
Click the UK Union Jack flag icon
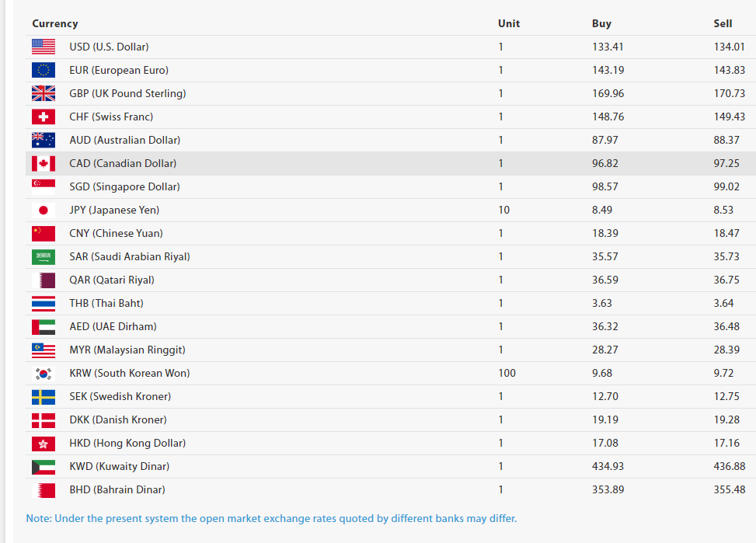click(44, 93)
